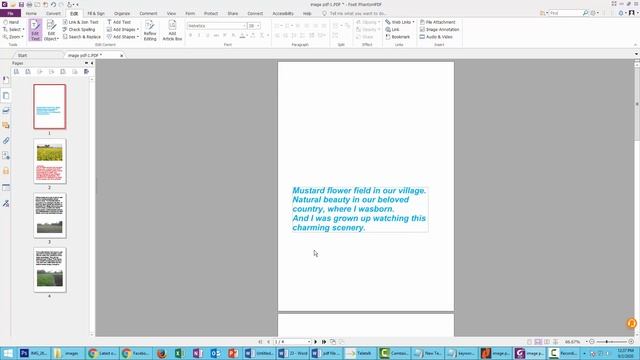Open the font size combo box
Screen dimensions: 640x360
(254, 26)
